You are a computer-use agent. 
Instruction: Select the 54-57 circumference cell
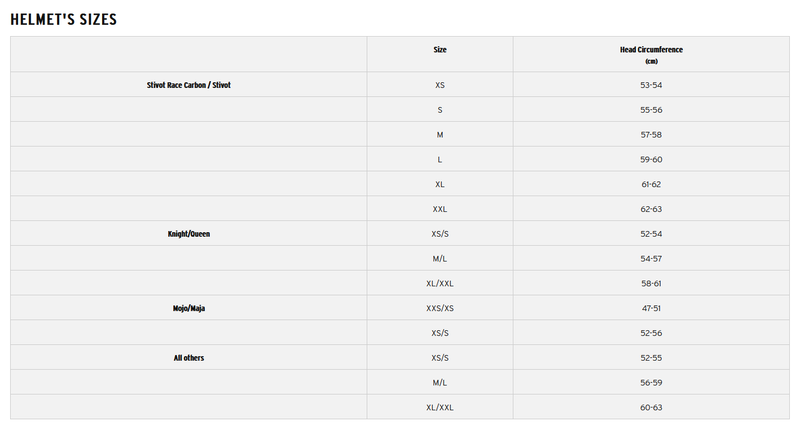tap(651, 258)
